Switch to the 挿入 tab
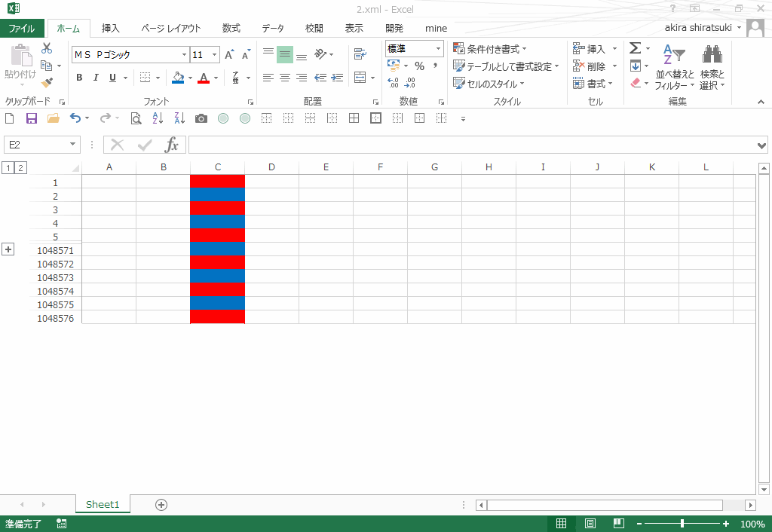 coord(110,29)
